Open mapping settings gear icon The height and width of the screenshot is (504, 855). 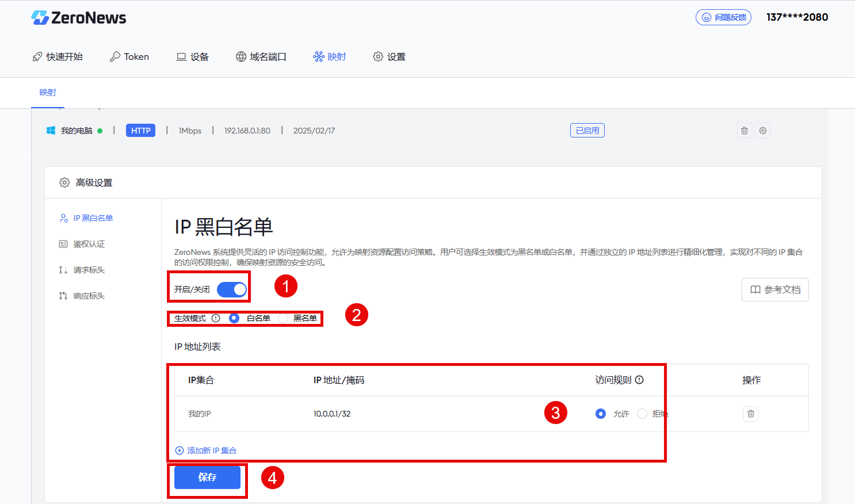763,131
